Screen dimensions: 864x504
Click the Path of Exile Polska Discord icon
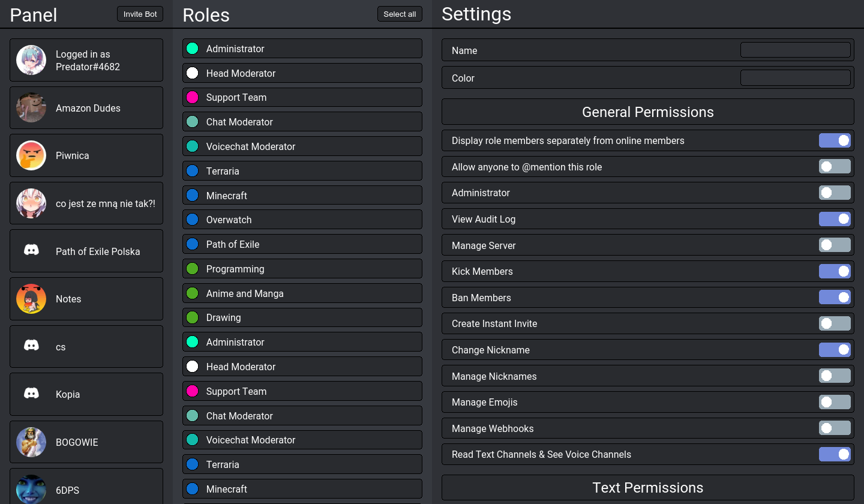point(31,251)
